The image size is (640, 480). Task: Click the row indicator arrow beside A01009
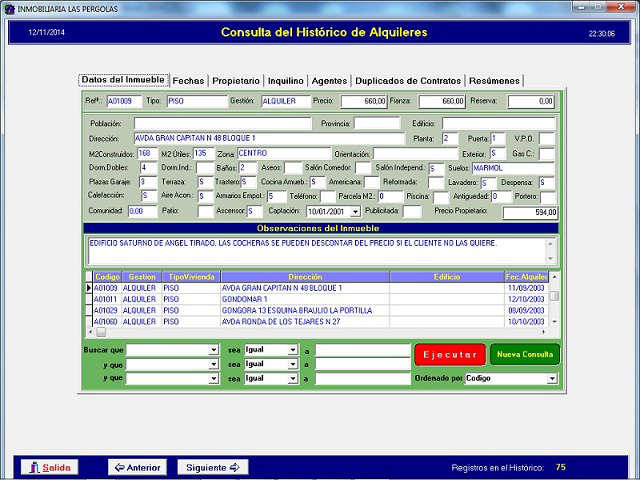[88, 288]
